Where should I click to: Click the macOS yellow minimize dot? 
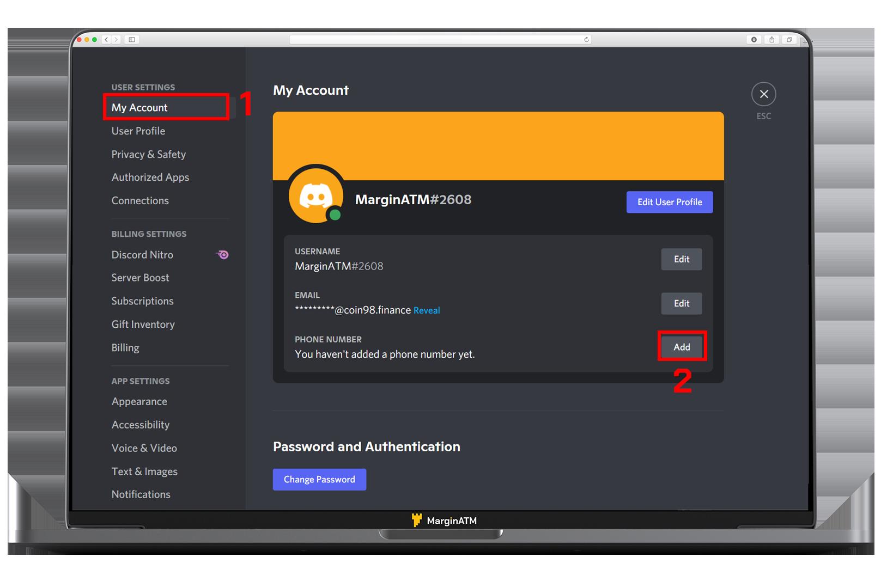(87, 40)
